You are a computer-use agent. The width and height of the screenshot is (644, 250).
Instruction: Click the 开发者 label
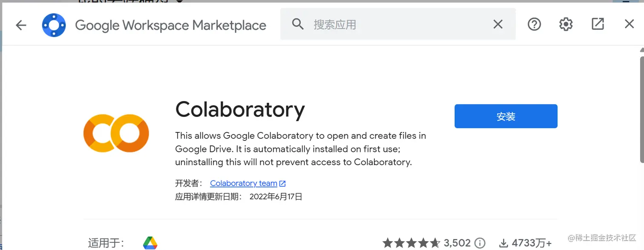[x=189, y=183]
